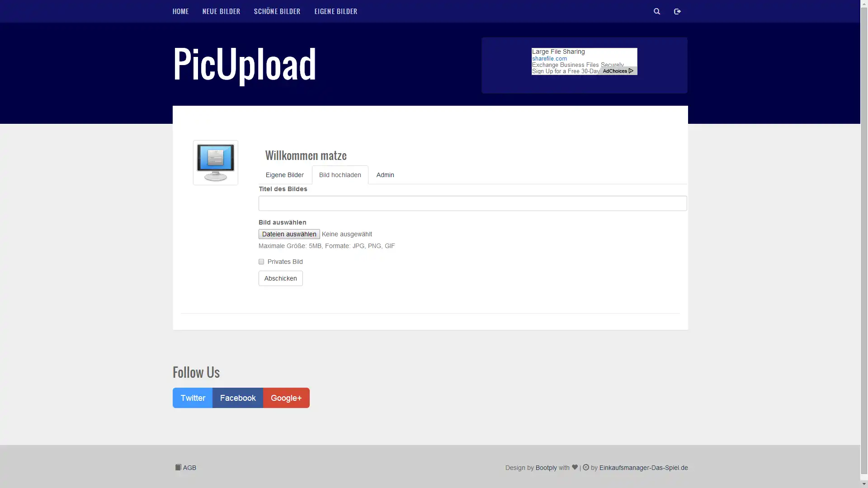
Task: Open the Bootply link in footer
Action: 546,468
